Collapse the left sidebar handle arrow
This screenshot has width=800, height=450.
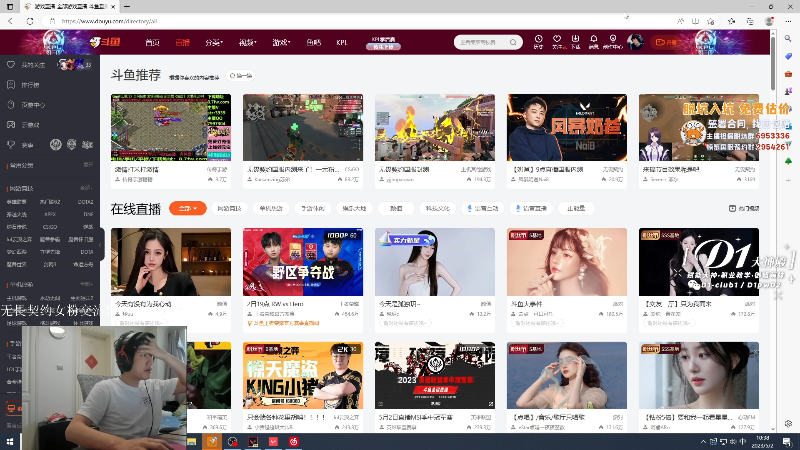click(102, 244)
